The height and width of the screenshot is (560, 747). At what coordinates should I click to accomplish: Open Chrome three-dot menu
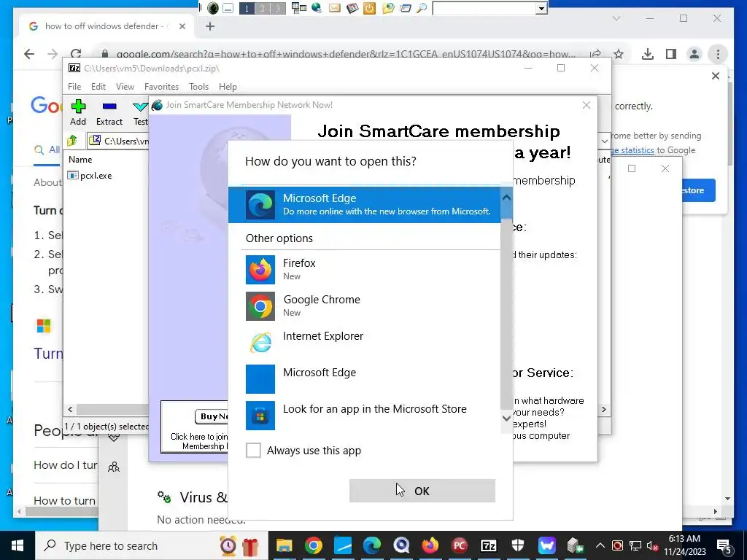(x=718, y=54)
